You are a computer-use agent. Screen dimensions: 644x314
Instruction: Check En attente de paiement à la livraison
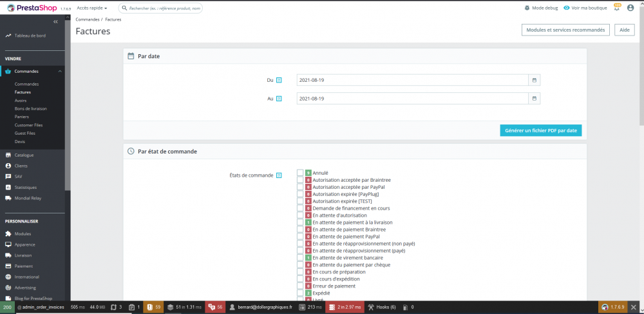click(300, 222)
